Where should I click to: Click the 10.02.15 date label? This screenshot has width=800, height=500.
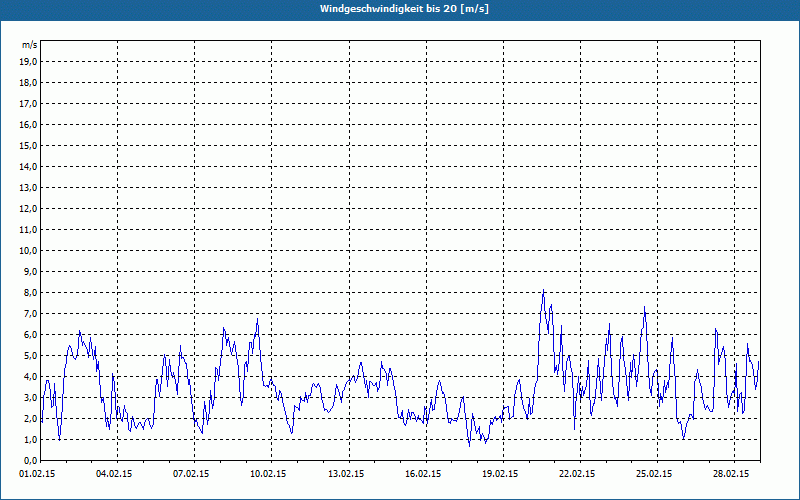[x=268, y=474]
